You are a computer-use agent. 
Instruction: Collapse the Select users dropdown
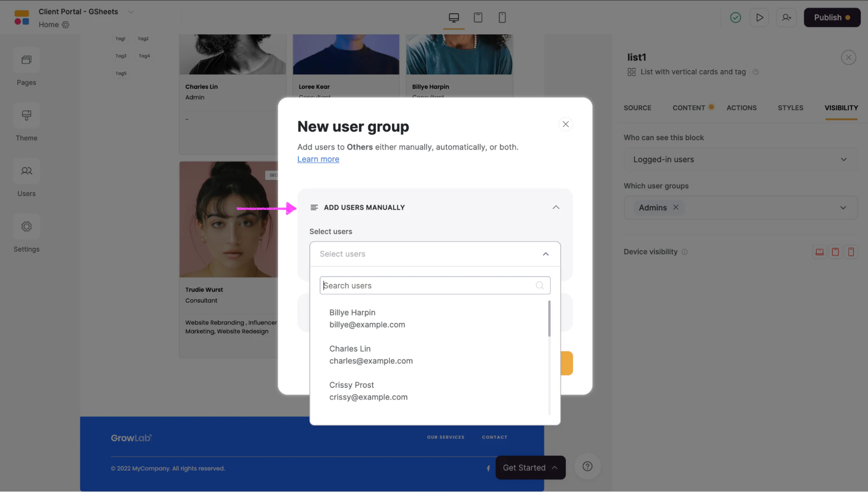point(546,254)
